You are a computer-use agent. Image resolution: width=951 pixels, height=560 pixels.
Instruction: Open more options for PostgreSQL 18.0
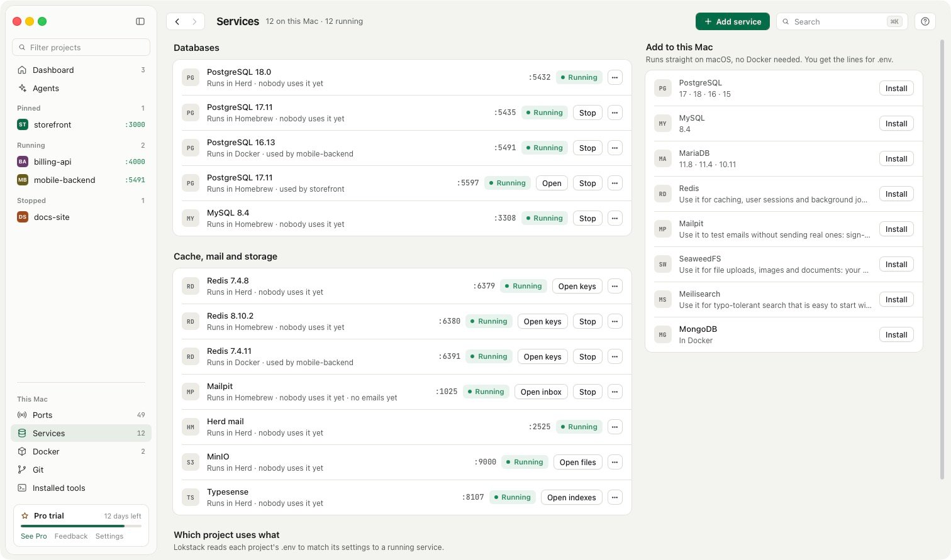pyautogui.click(x=615, y=77)
